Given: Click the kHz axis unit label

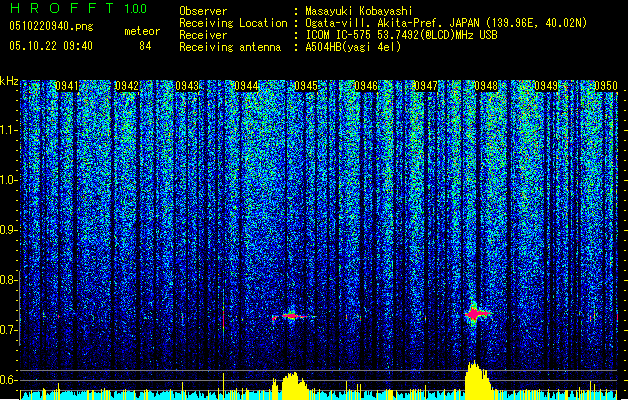Looking at the screenshot, I should [x=9, y=81].
